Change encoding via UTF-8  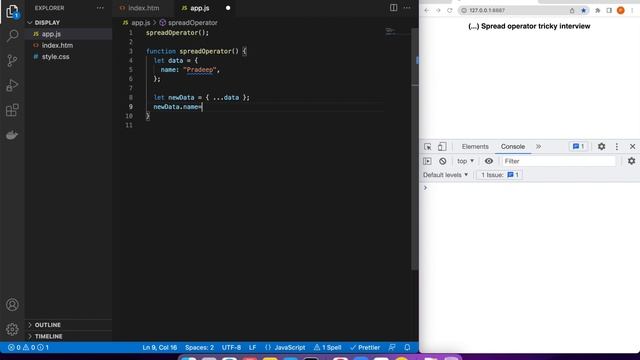click(231, 347)
